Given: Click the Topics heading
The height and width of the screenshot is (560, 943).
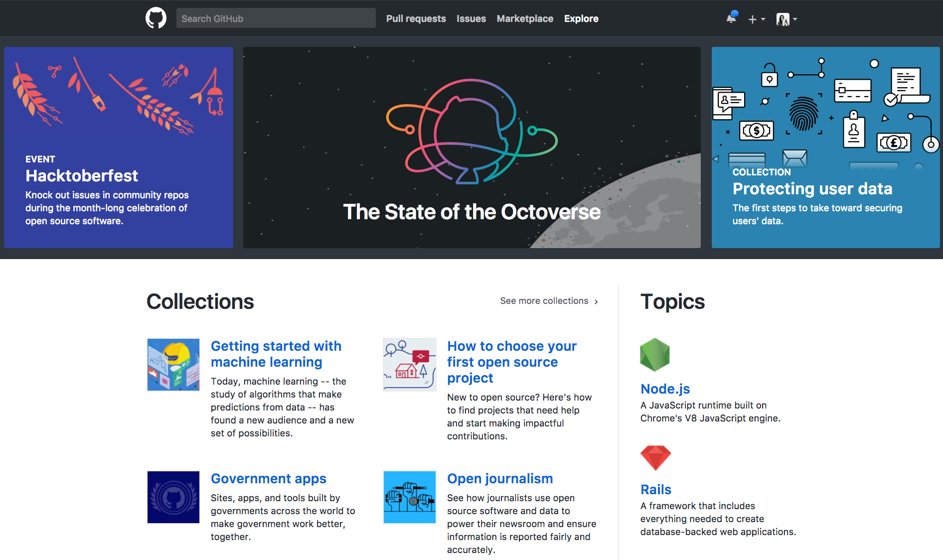Looking at the screenshot, I should (672, 301).
